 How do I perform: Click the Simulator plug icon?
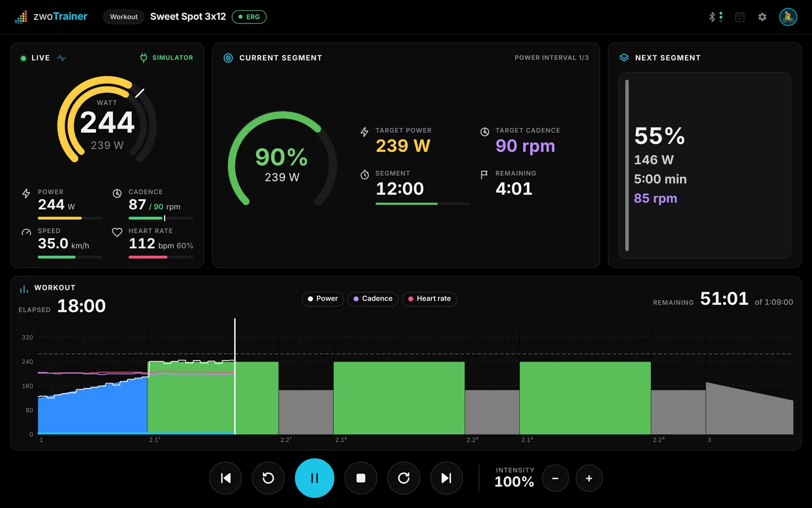[144, 58]
